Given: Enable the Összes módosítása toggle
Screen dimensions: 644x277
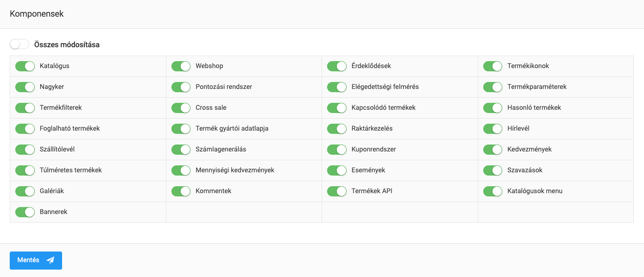Looking at the screenshot, I should (19, 44).
